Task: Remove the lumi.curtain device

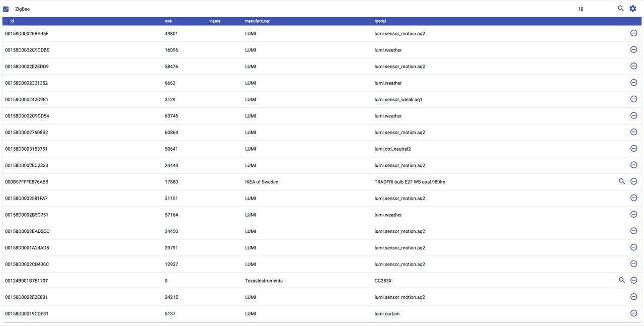Action: pyautogui.click(x=634, y=313)
